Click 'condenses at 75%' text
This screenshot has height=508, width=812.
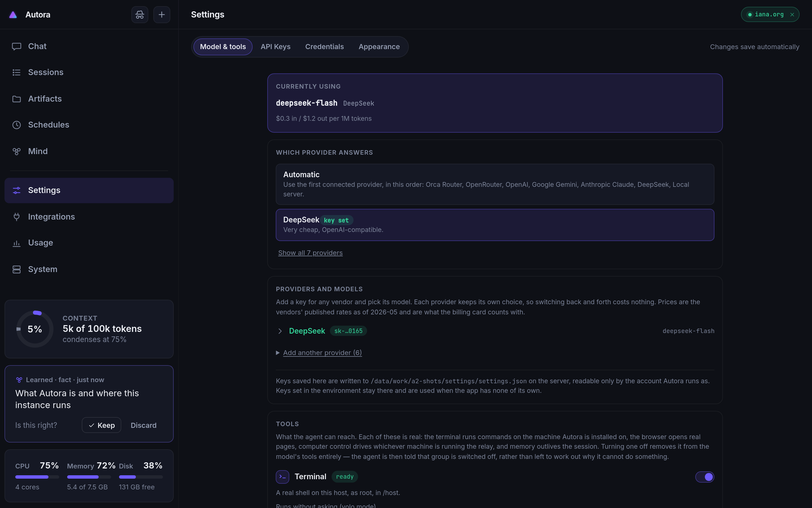click(94, 339)
